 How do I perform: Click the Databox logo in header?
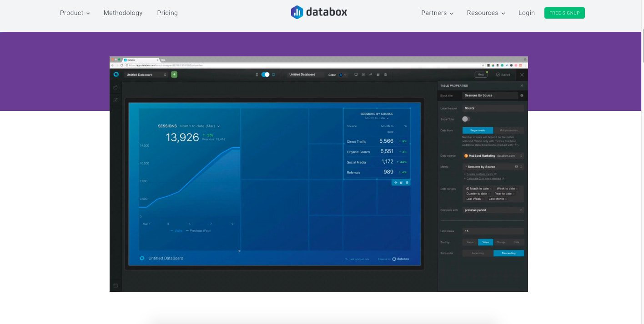(319, 12)
